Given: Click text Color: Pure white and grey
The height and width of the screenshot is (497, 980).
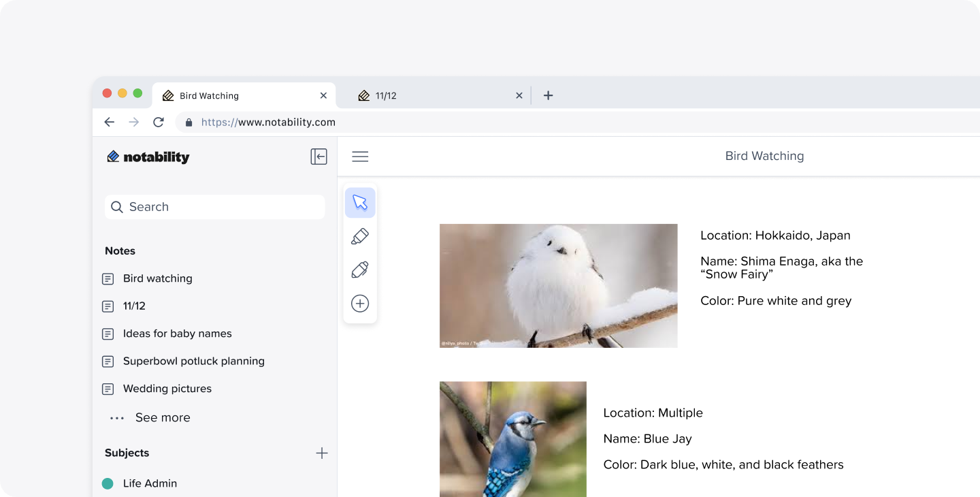Looking at the screenshot, I should [x=776, y=301].
